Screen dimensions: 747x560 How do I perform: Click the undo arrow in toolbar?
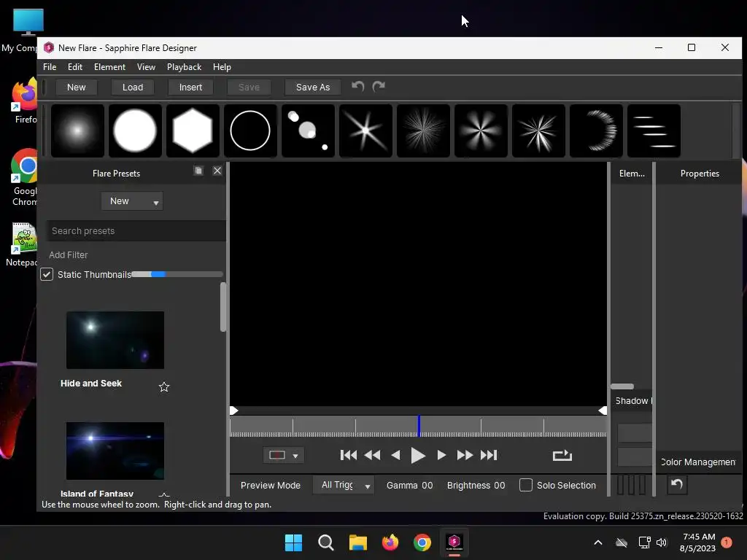pos(357,86)
